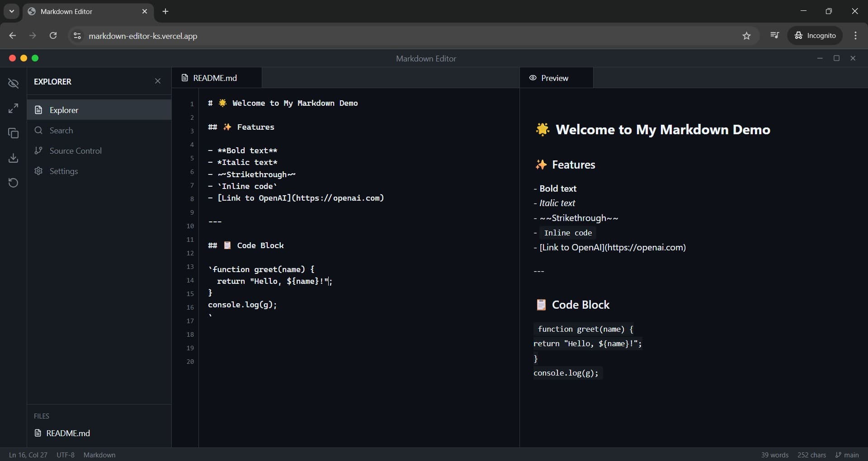Click the copy document icon in sidebar

13,133
